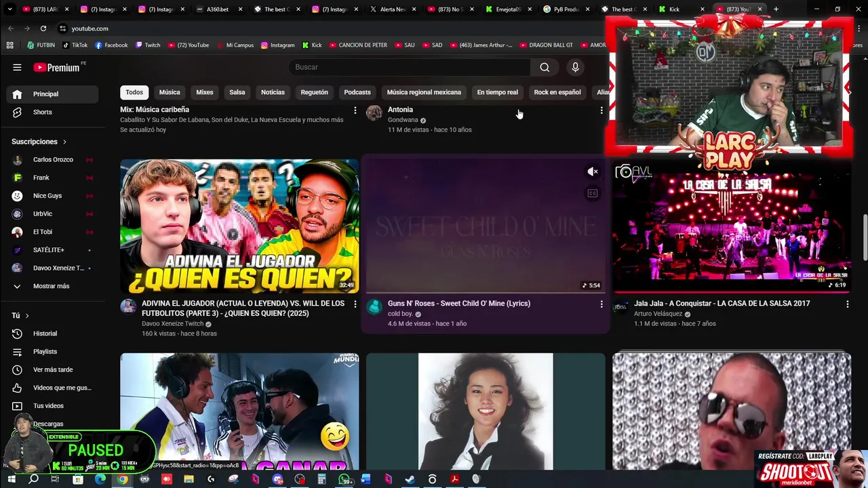
Task: Click the YouTube Premium logo
Action: click(57, 67)
